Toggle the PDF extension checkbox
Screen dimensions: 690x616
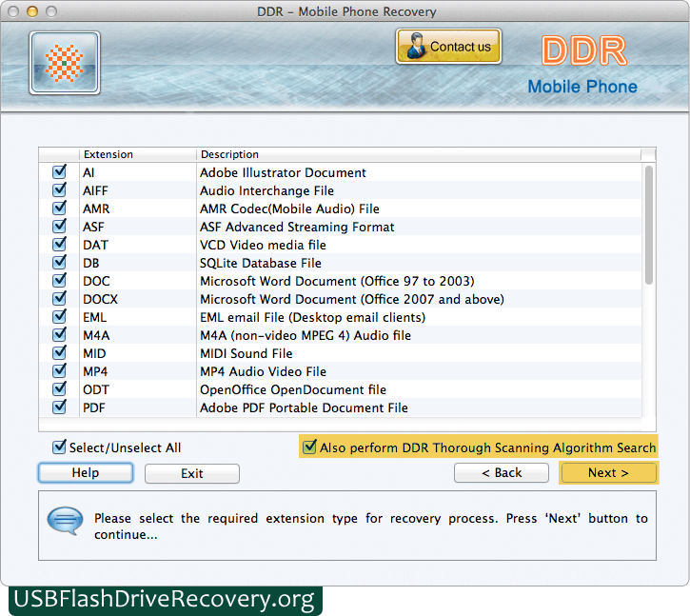tap(59, 407)
